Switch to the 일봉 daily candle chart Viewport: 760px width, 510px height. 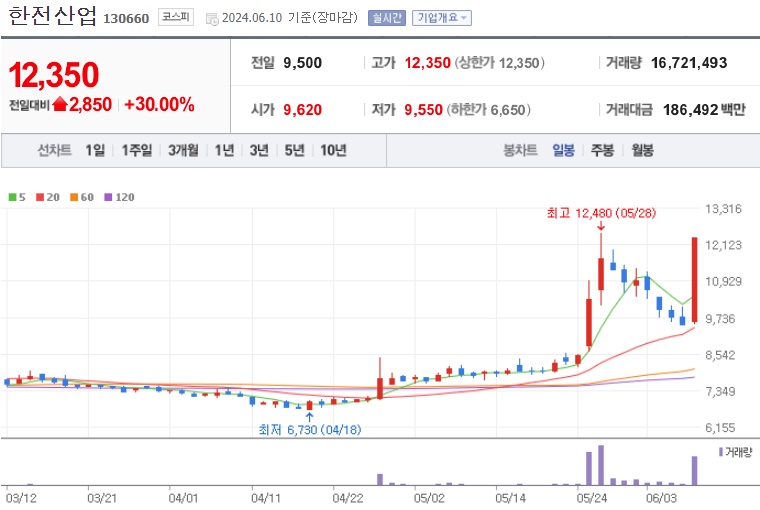point(563,150)
